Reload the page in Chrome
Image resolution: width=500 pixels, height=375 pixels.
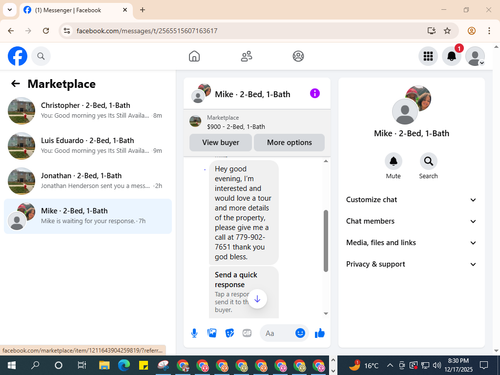[46, 31]
